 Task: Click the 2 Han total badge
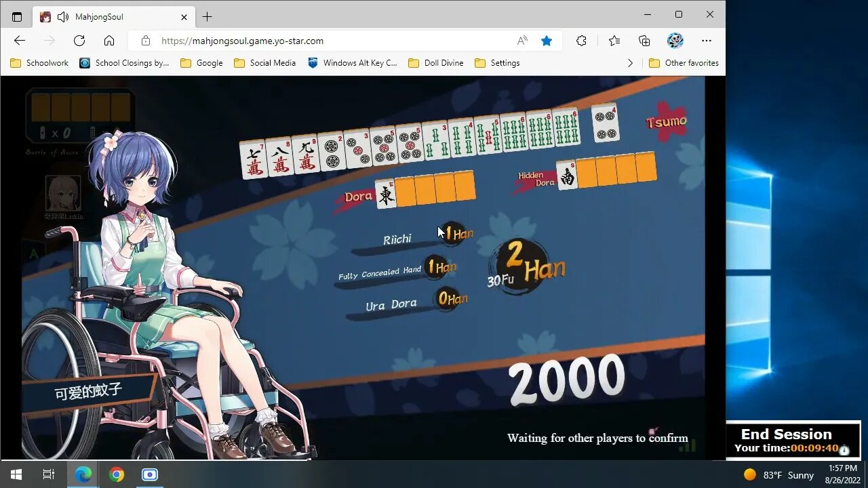coord(526,266)
